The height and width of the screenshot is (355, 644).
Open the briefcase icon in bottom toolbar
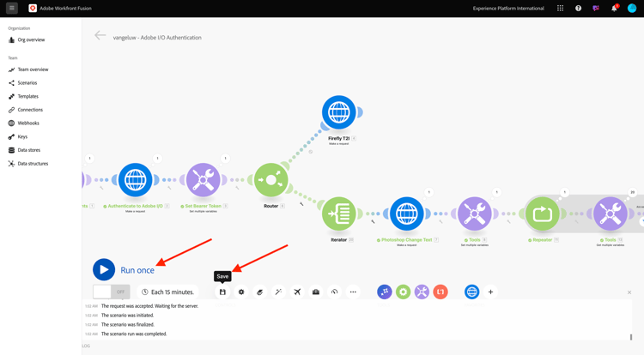[316, 292]
